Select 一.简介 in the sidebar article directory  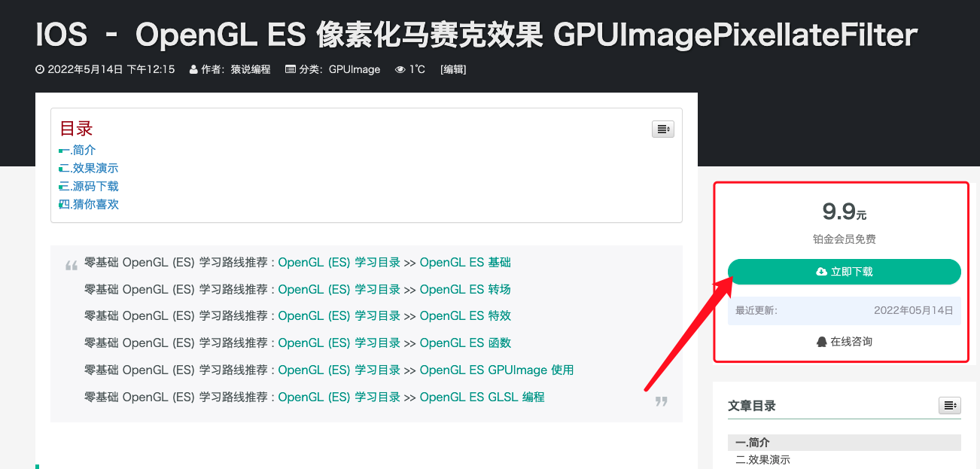[751, 443]
